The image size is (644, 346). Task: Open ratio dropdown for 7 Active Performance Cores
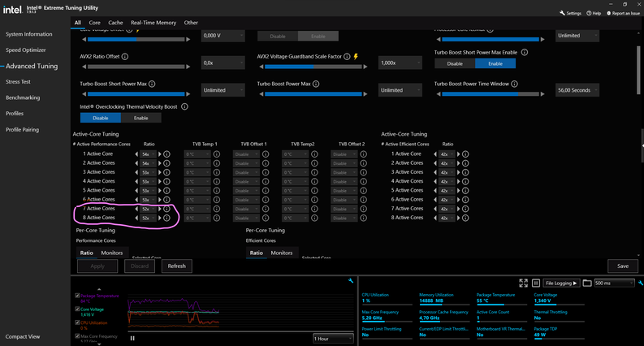point(148,209)
